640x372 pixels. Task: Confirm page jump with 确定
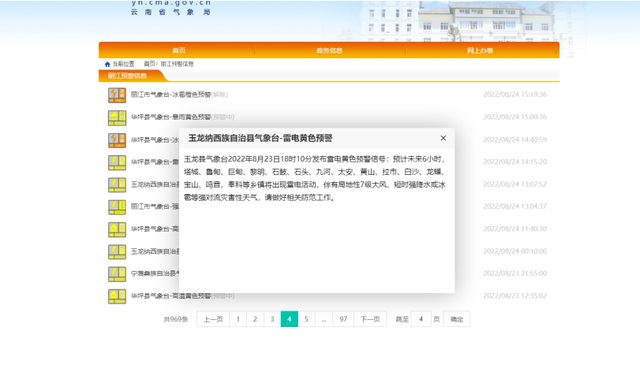[x=457, y=319]
